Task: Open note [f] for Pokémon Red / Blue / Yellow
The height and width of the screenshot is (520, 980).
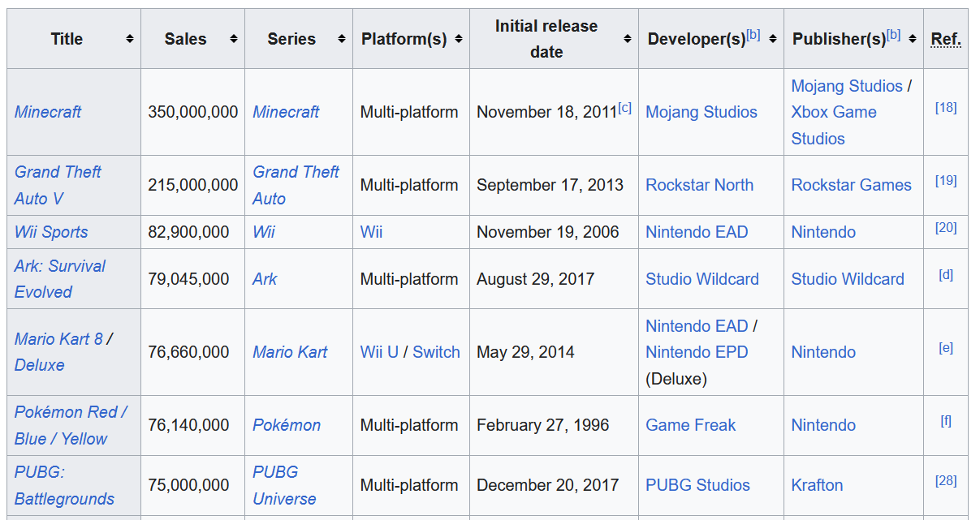Action: tap(946, 420)
